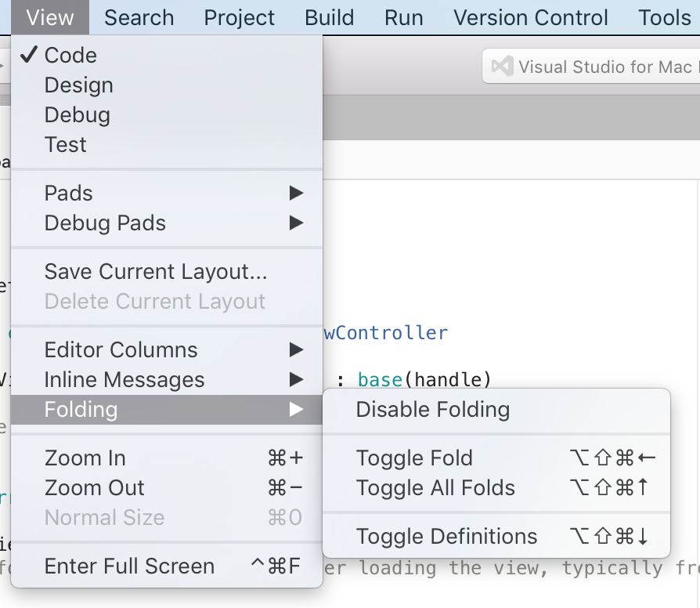Image resolution: width=700 pixels, height=608 pixels.
Task: Click Disable Folding in submenu
Action: point(432,410)
